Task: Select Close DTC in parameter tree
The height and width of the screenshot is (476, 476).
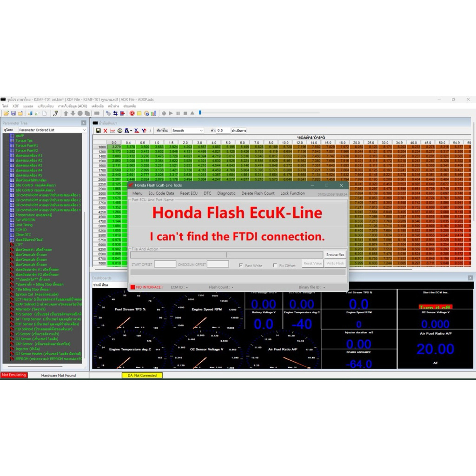Action: [x=23, y=235]
